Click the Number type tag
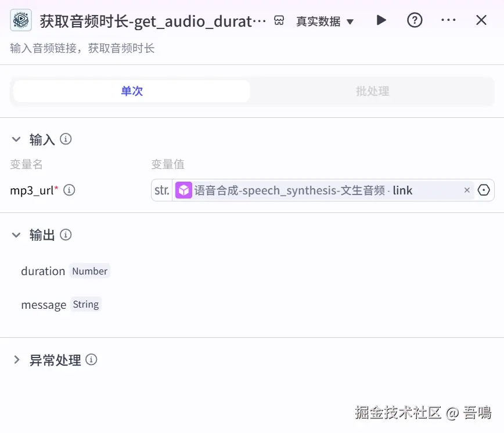Screen dimensions: 504x433 click(89, 271)
